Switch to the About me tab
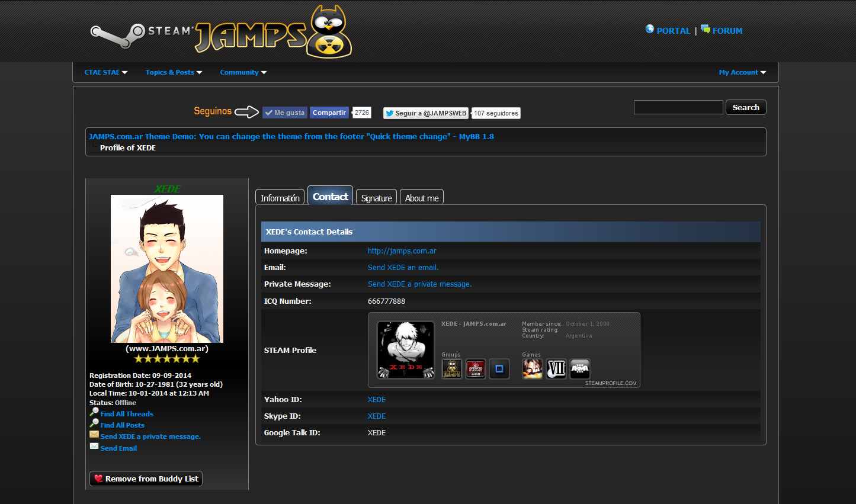856x504 pixels. [x=422, y=198]
